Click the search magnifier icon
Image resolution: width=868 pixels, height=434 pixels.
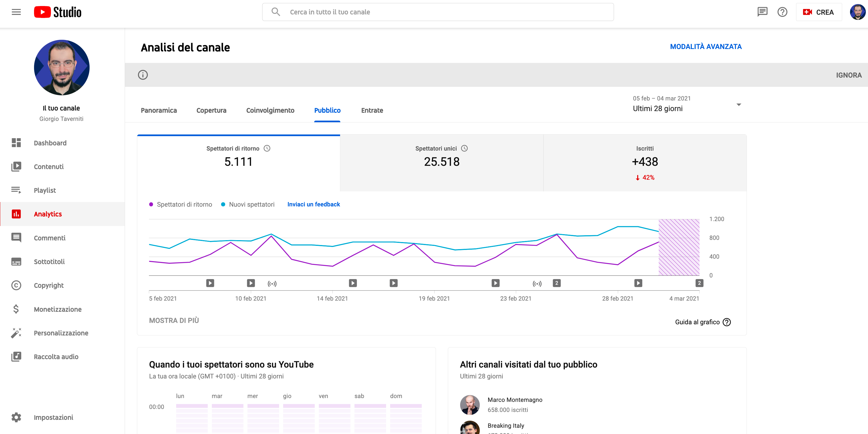[x=276, y=12]
